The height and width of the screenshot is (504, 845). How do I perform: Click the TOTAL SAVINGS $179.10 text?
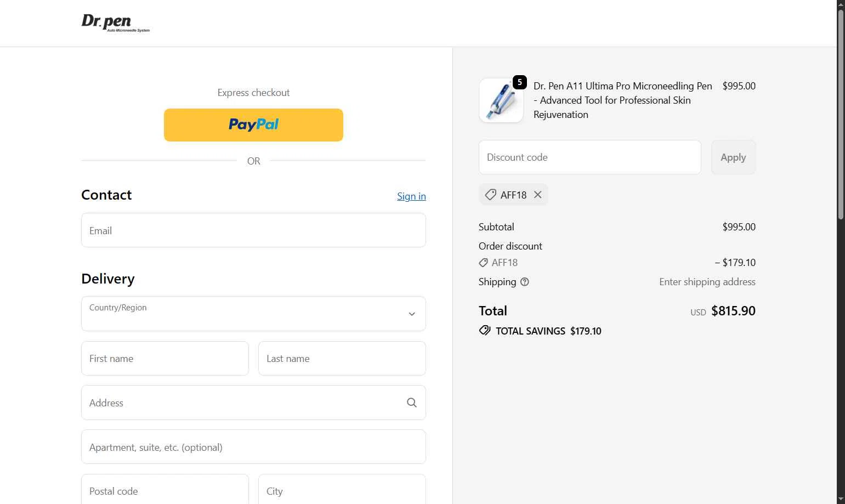point(548,331)
